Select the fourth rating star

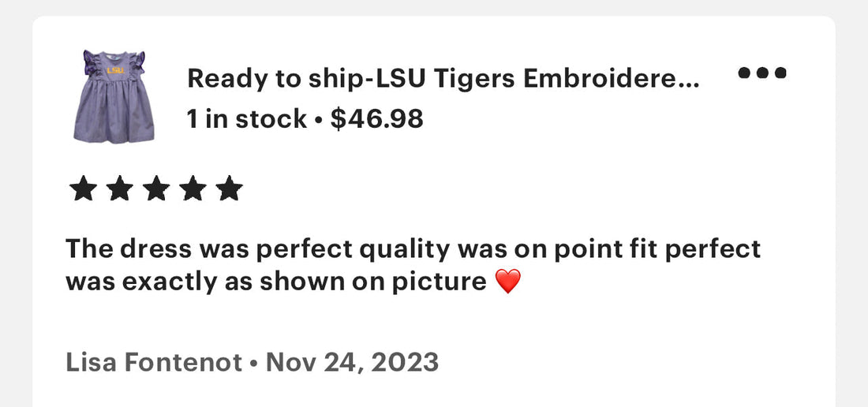tap(193, 189)
